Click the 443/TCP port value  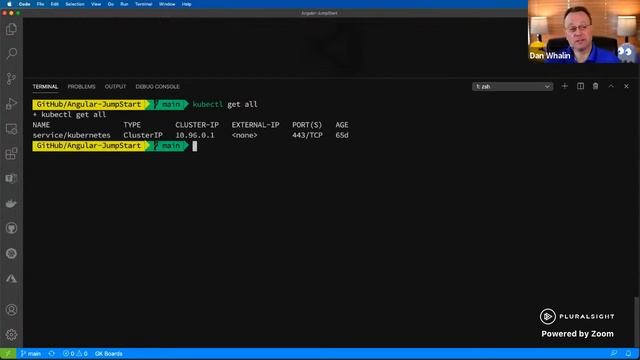click(x=307, y=135)
